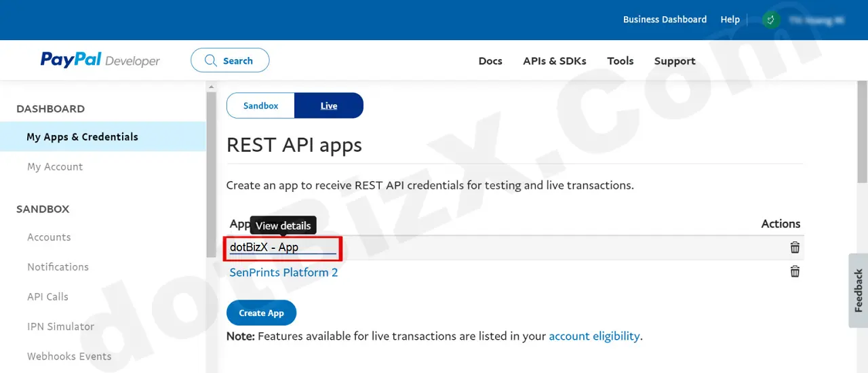The width and height of the screenshot is (868, 373).
Task: Click the Actions column header
Action: [x=781, y=224]
